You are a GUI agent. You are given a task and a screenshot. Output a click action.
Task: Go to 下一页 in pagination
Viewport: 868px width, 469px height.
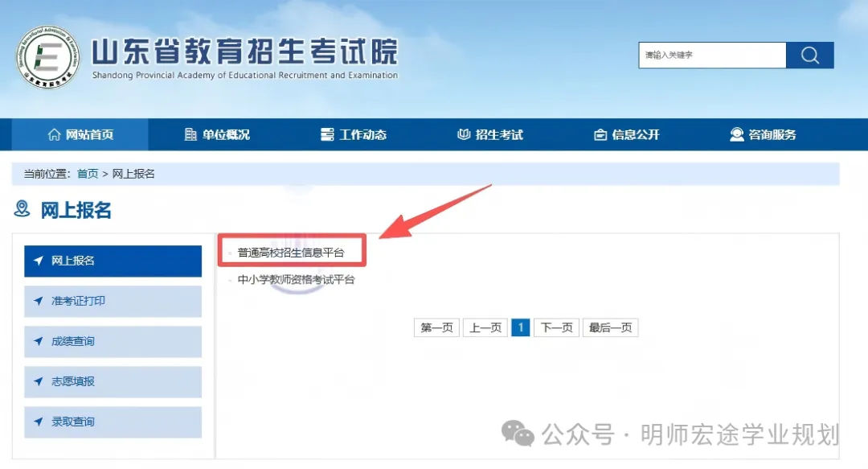click(556, 327)
